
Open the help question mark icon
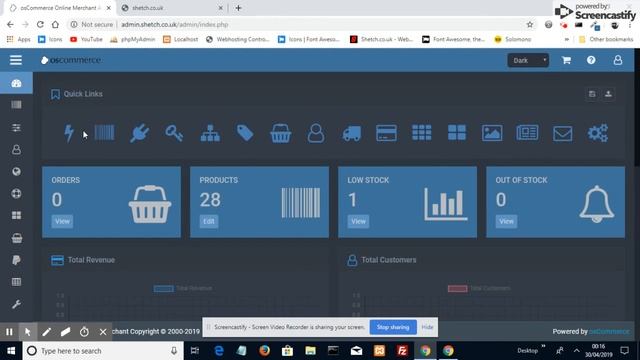[x=591, y=60]
